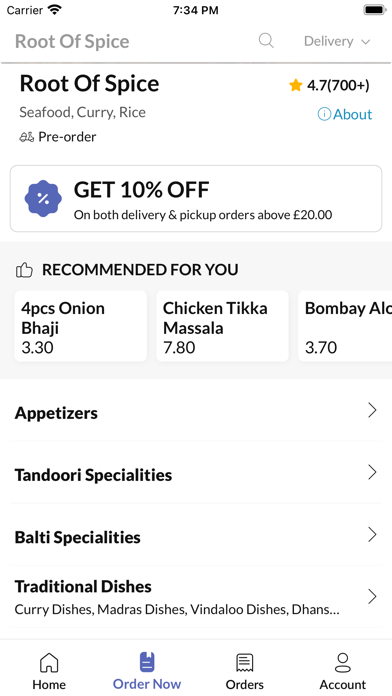The height and width of the screenshot is (696, 392).
Task: Open the Orders receipt icon
Action: pos(245,663)
